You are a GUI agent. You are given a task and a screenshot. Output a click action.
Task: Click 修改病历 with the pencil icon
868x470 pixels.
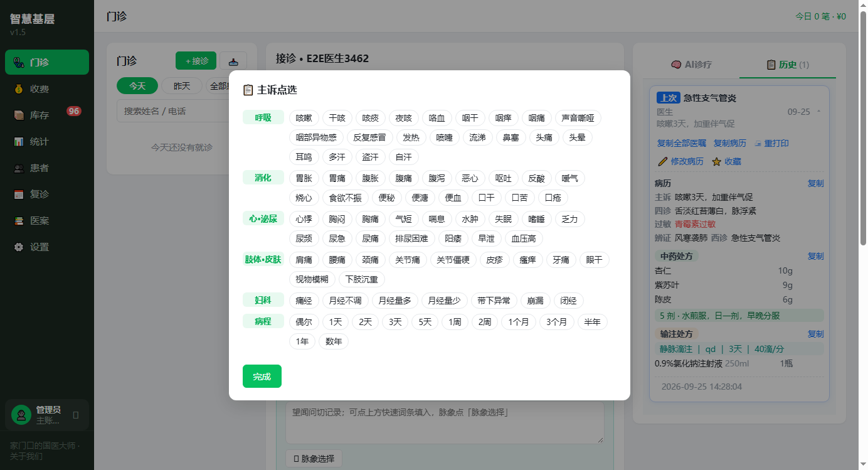click(x=680, y=161)
